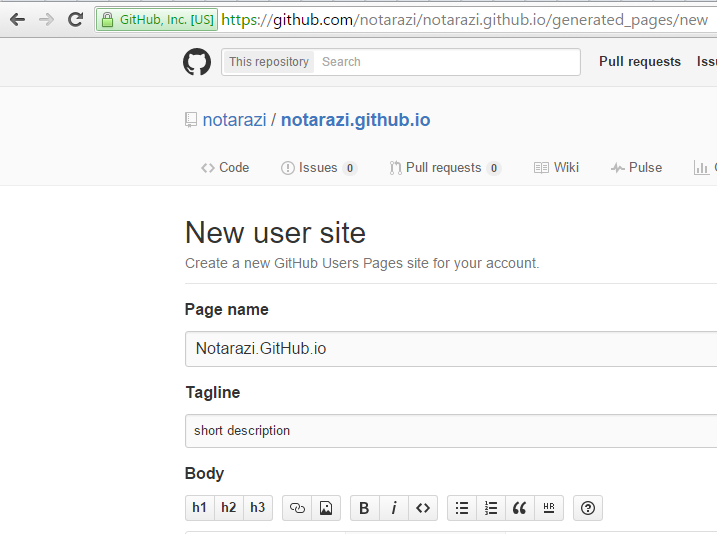The width and height of the screenshot is (717, 534).
Task: Open the notarazi user profile link
Action: point(234,120)
